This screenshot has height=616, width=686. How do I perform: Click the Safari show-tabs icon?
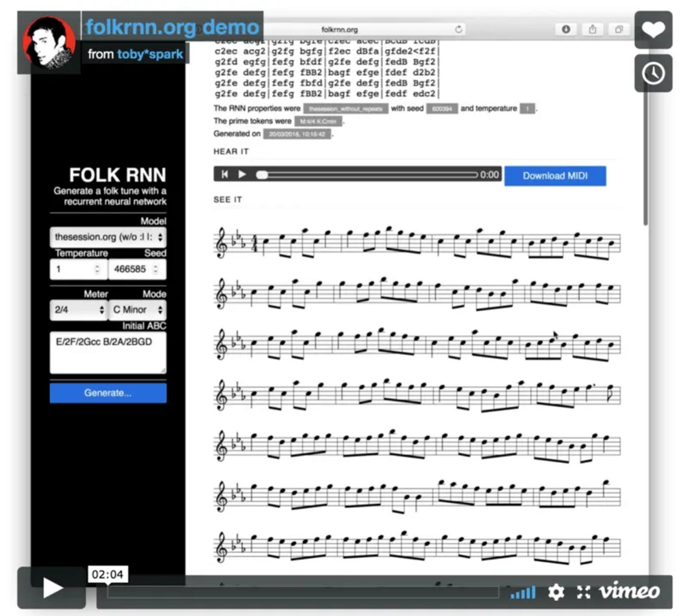point(618,29)
